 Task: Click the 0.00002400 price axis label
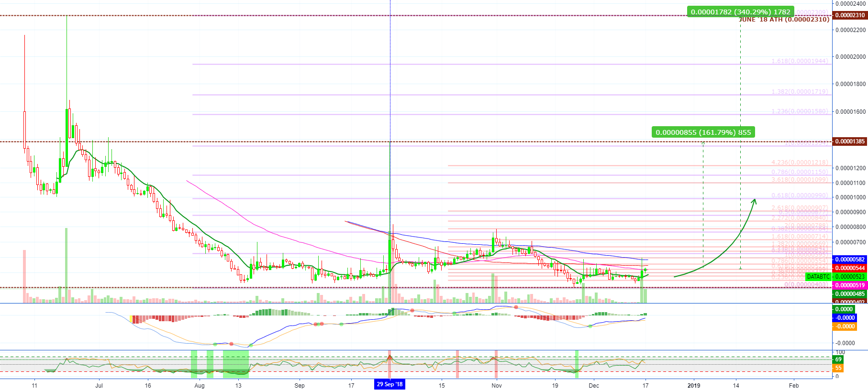pyautogui.click(x=850, y=3)
